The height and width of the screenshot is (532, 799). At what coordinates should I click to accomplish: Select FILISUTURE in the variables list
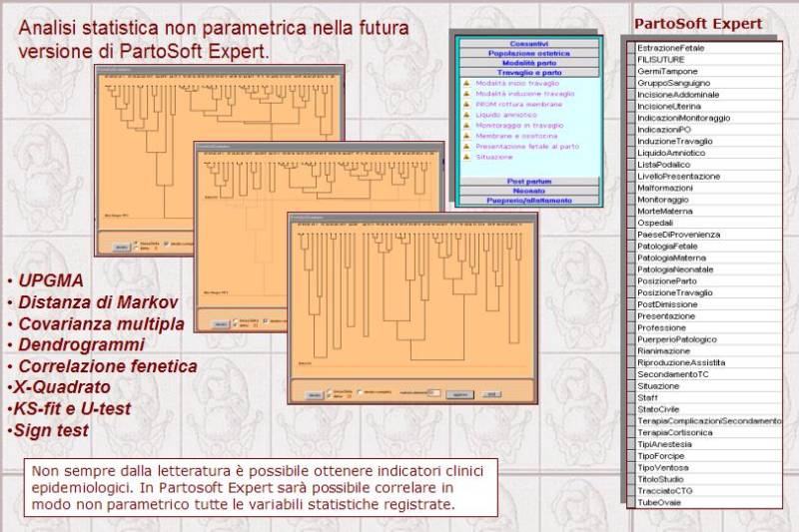point(709,60)
